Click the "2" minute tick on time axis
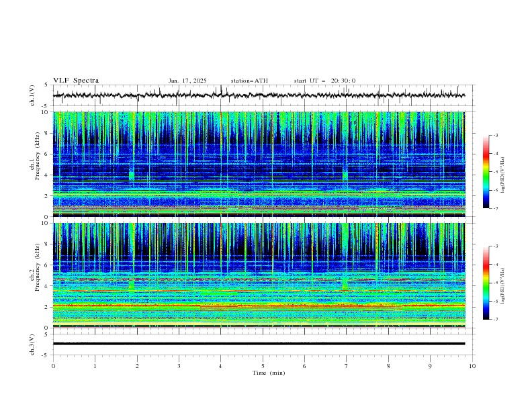532x411 pixels. coord(137,366)
